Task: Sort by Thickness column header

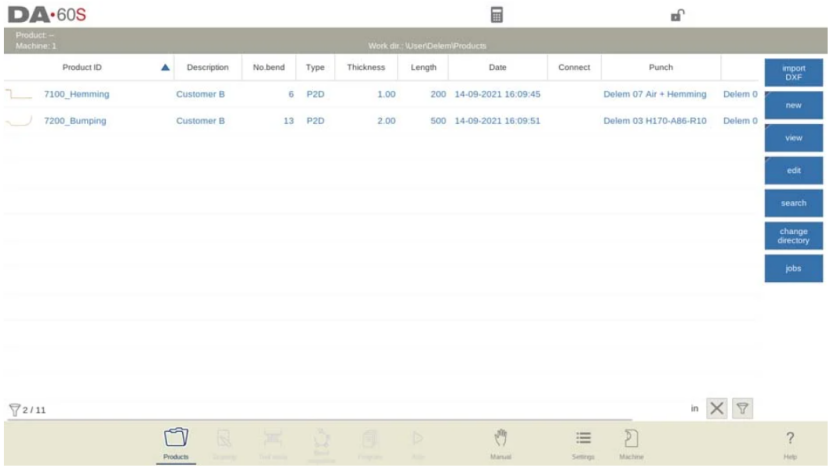Action: [366, 68]
